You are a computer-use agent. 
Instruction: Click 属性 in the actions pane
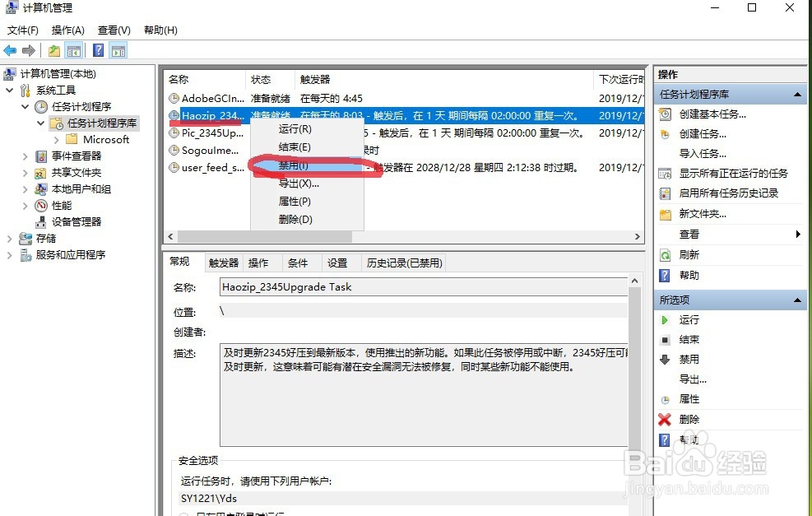tap(689, 399)
